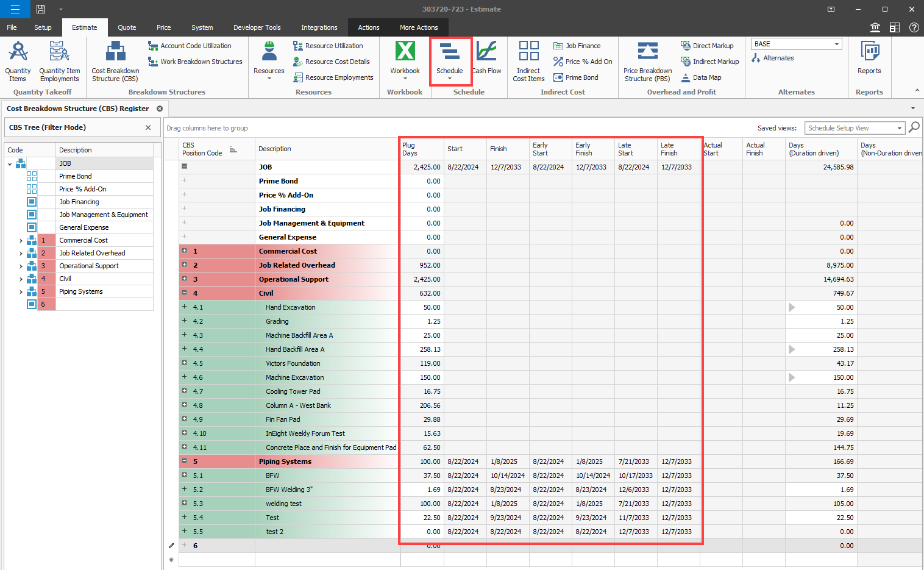Collapse the Civil row in grid
Image resolution: width=924 pixels, height=570 pixels.
184,293
